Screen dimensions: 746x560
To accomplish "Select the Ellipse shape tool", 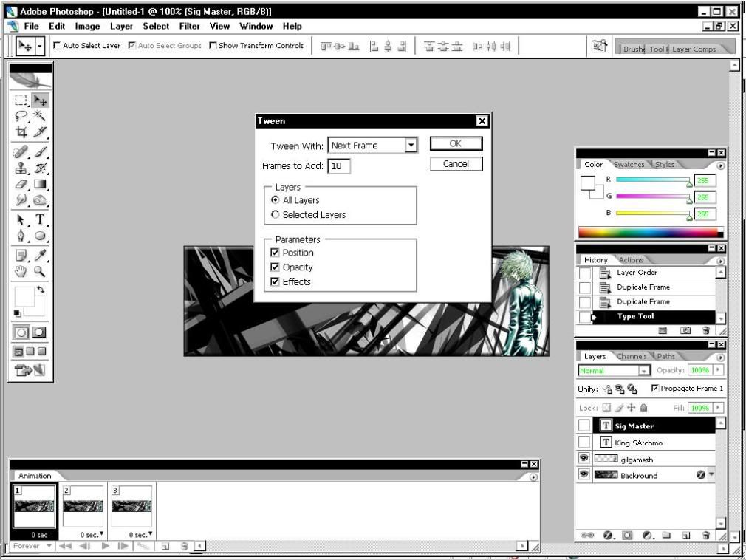I will pos(40,236).
